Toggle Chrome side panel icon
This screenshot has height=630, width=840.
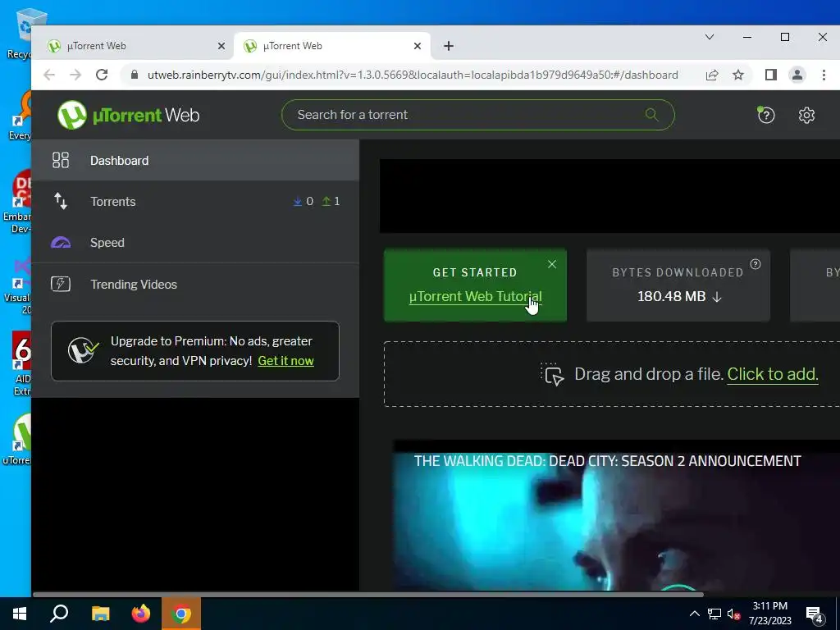(770, 75)
